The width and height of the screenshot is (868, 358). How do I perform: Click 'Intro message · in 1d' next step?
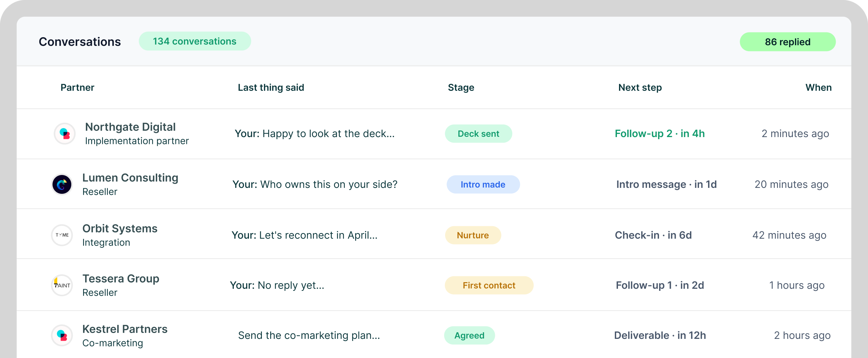point(667,184)
